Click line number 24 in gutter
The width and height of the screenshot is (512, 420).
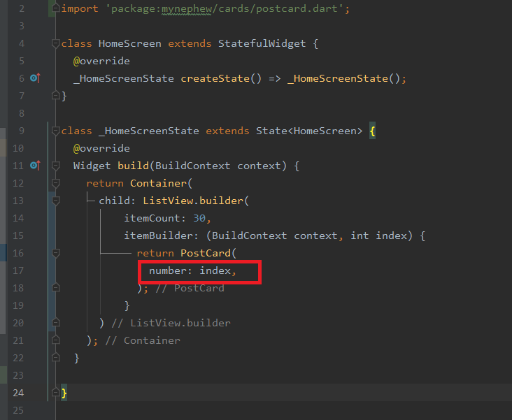point(18,393)
